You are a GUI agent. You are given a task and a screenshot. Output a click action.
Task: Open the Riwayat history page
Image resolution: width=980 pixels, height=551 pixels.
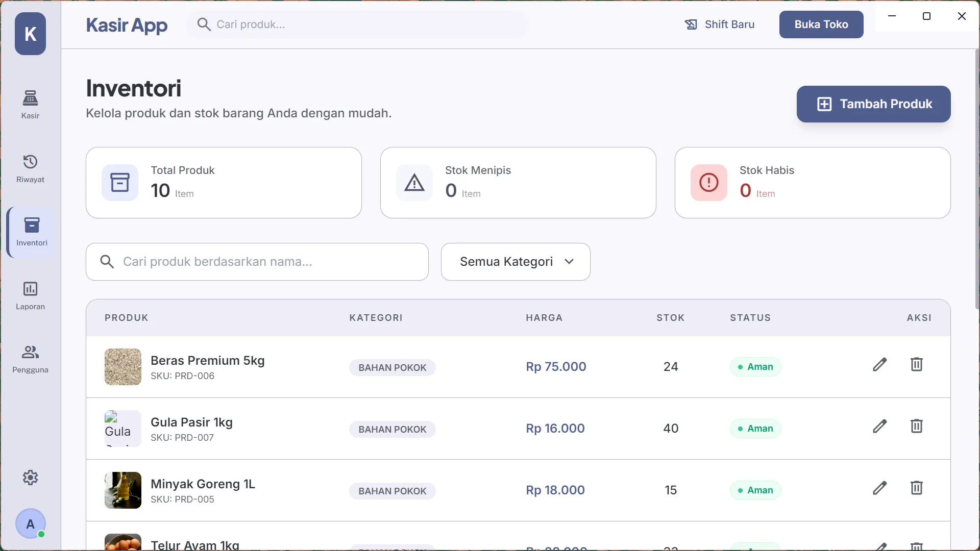click(x=30, y=168)
